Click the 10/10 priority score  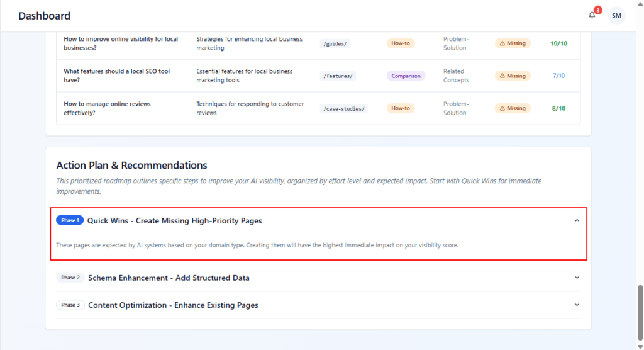pyautogui.click(x=558, y=43)
